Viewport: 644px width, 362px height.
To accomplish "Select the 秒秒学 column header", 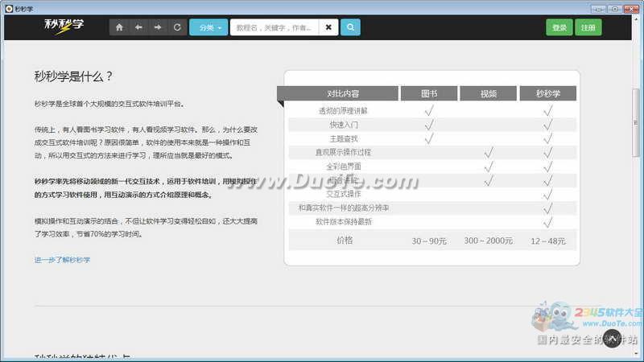I will (x=548, y=93).
